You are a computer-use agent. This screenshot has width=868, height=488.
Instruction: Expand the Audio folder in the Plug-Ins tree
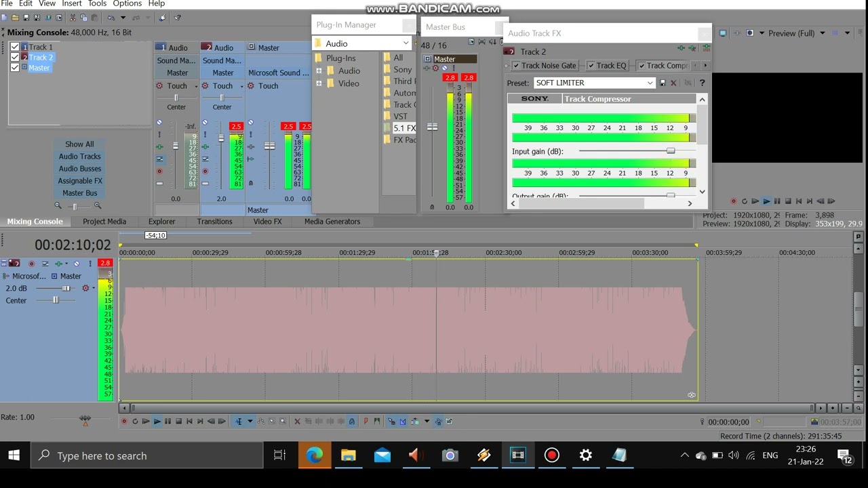319,70
